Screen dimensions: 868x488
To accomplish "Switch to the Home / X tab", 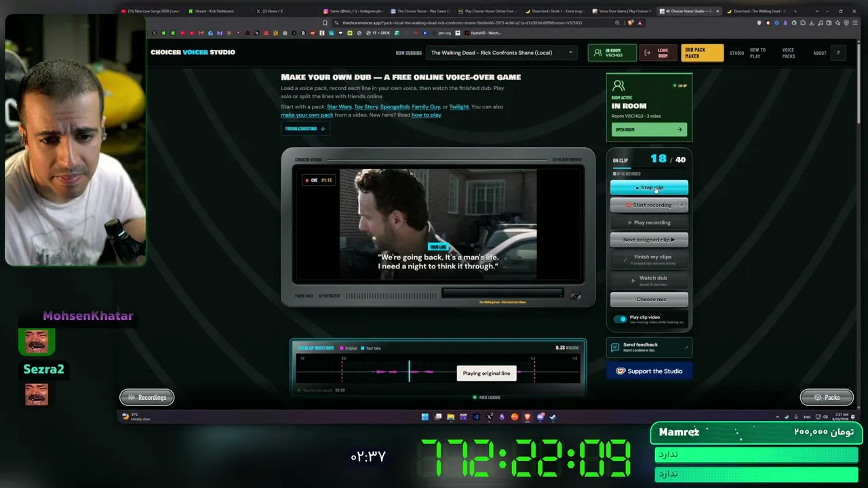I will click(273, 11).
